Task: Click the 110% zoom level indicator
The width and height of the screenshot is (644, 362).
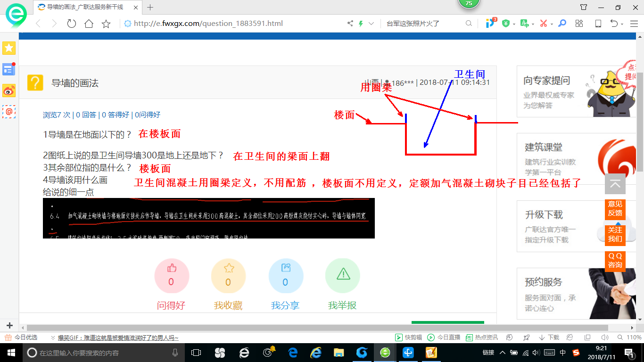Action: tap(630, 337)
